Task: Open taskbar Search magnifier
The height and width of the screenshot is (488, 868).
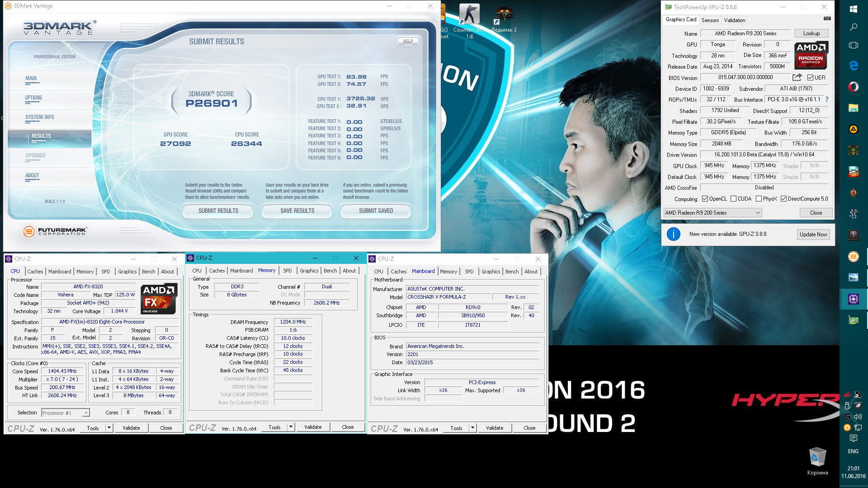Action: click(x=854, y=27)
